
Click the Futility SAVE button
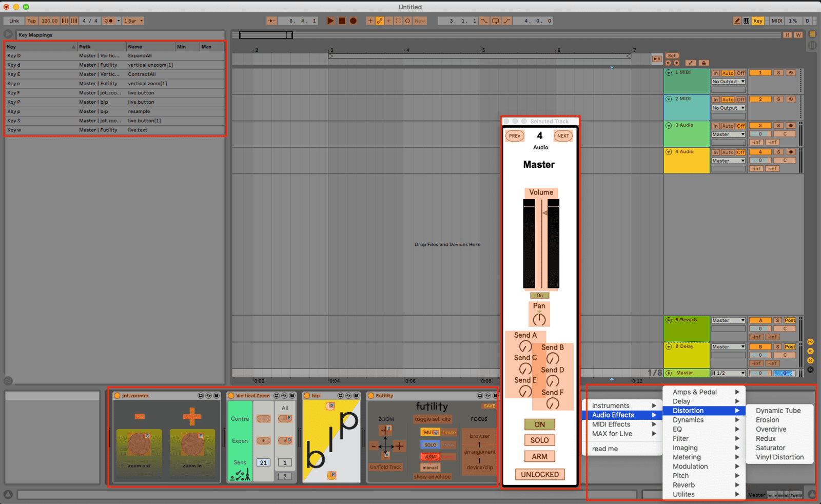pyautogui.click(x=489, y=406)
